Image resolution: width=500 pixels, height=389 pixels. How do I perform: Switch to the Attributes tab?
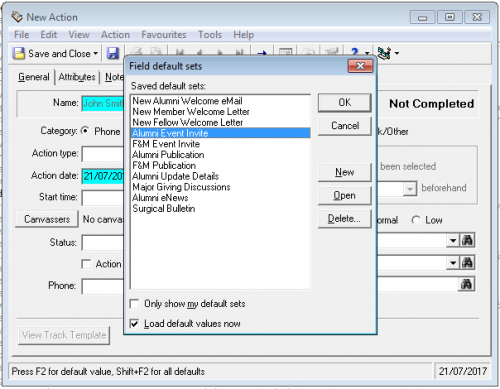(x=77, y=77)
